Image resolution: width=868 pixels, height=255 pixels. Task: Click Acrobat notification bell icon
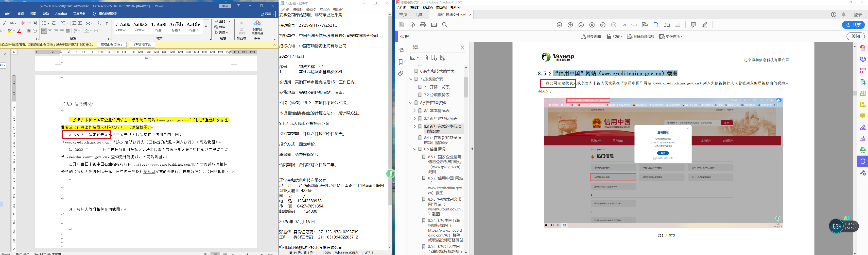(x=844, y=15)
